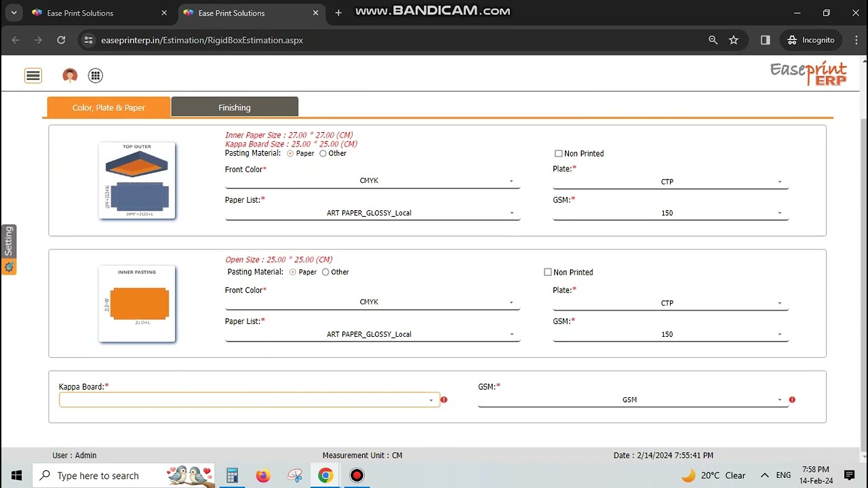Screen dimensions: 868x488
Task: Click 'Measurement Unit : CM' status text
Action: pos(362,455)
